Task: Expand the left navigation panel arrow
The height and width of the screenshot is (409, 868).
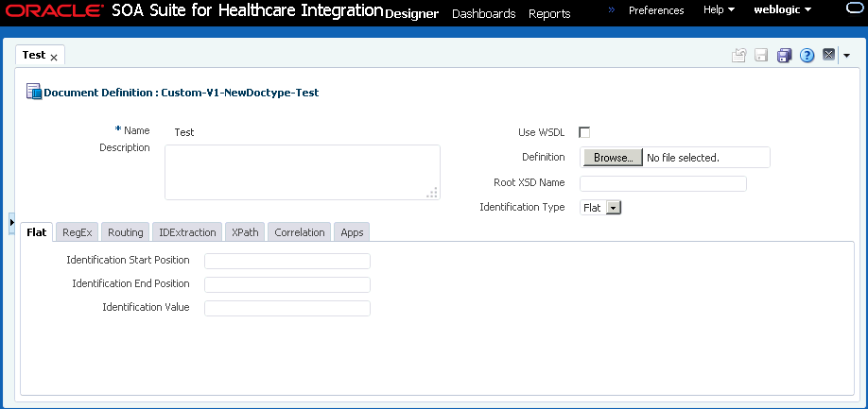Action: click(x=11, y=222)
